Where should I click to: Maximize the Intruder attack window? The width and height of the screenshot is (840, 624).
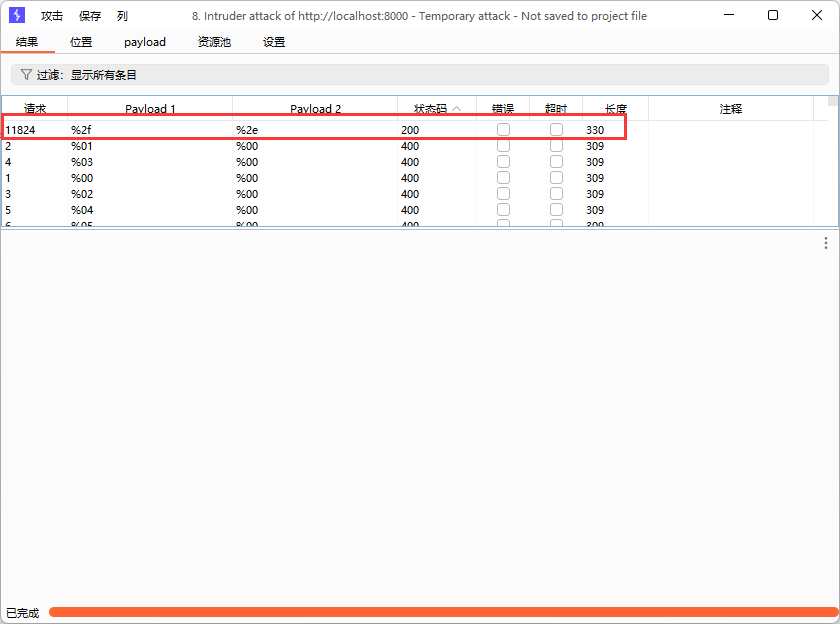pos(773,15)
